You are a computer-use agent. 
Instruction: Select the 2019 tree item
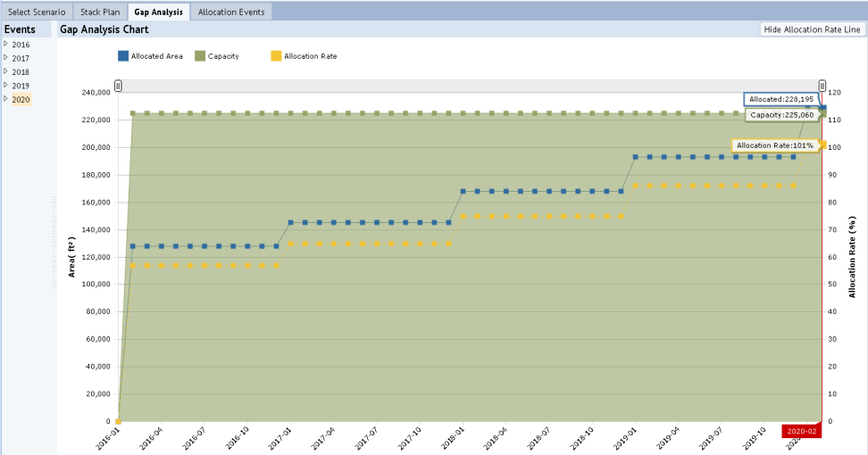(x=21, y=86)
